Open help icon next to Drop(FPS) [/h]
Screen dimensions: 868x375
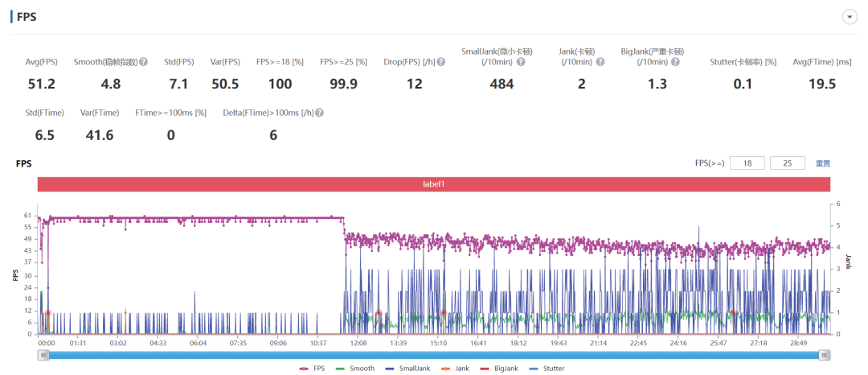pos(441,62)
